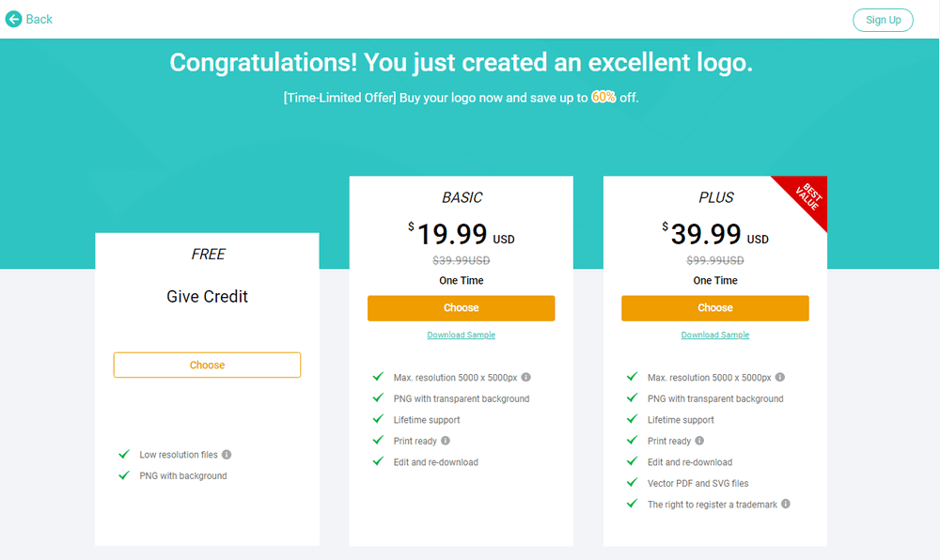This screenshot has width=940, height=560.
Task: Click the back arrow circle icon
Action: [14, 19]
